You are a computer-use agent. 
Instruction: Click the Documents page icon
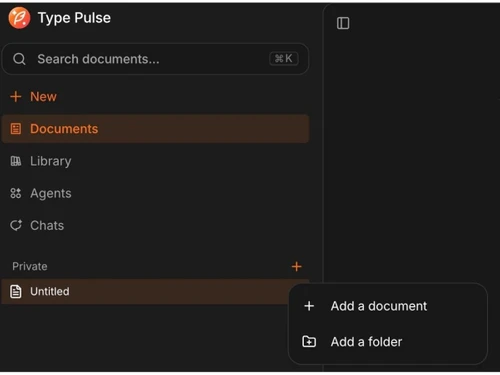pos(16,129)
